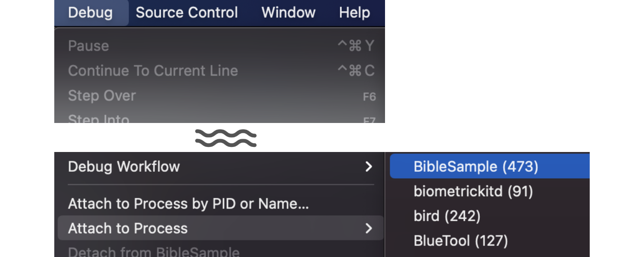Pick the BlueTool (127) process
Screen dimensions: 644x257
(460, 241)
